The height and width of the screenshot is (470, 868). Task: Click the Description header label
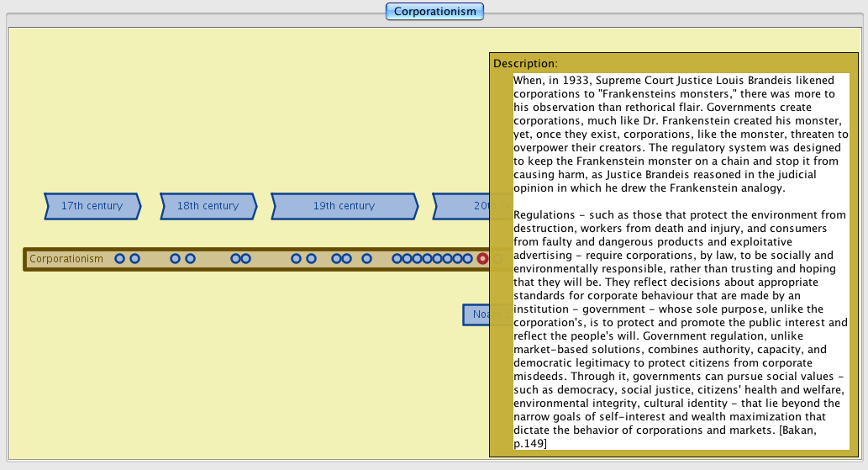525,64
